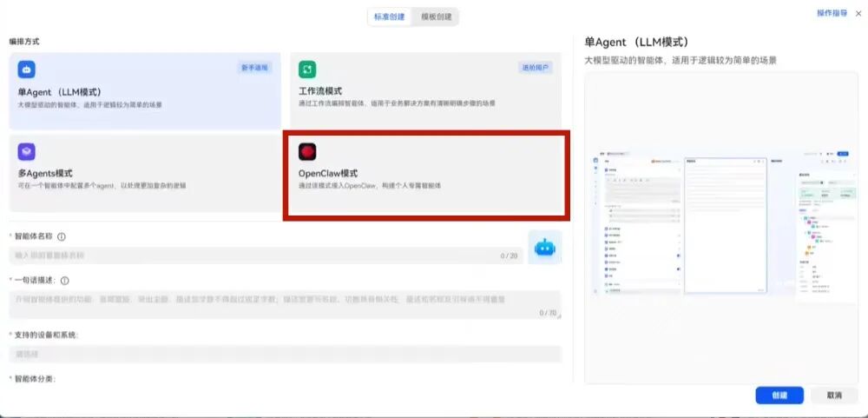Change the blue robot avatar image
Screen dimensions: 868x418
pos(545,248)
